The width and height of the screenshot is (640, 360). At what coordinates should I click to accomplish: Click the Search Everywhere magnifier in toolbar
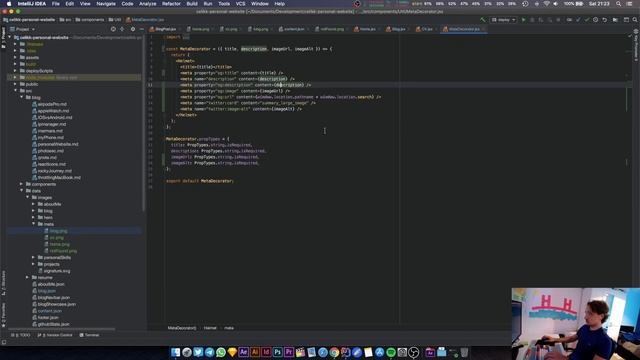[x=635, y=20]
